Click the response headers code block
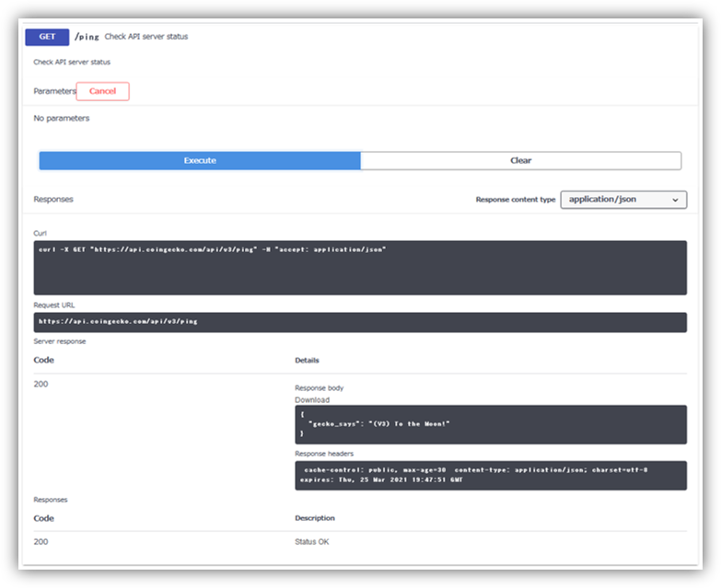721x588 pixels. (x=491, y=475)
